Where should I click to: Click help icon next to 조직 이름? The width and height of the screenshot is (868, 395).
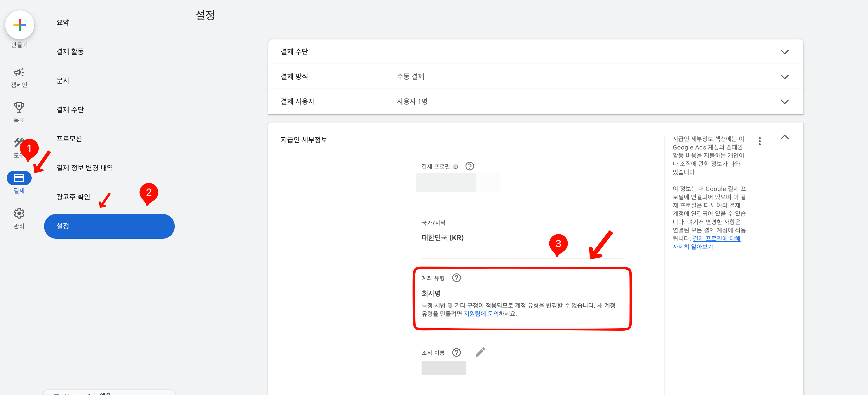[456, 352]
